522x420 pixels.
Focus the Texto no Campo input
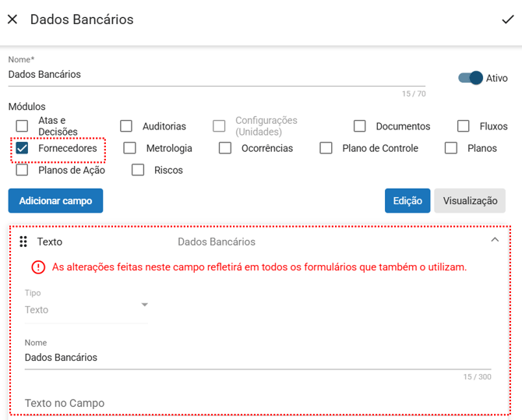pyautogui.click(x=257, y=403)
